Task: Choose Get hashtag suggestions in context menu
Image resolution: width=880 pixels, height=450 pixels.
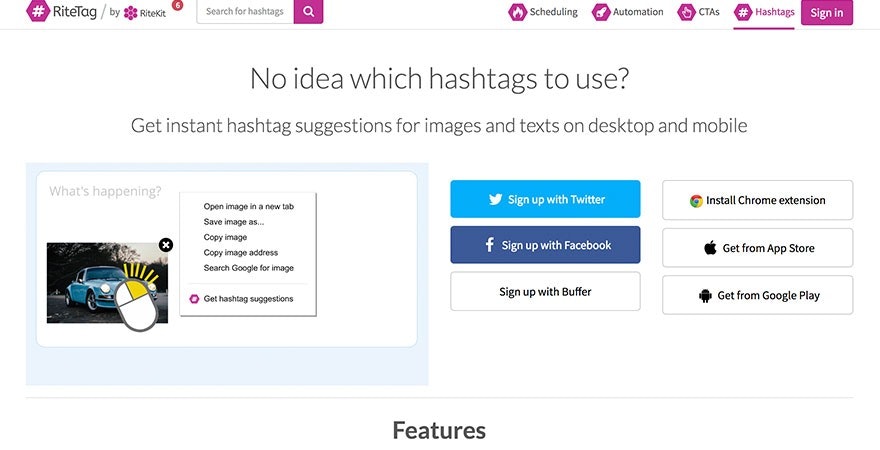Action: point(248,299)
